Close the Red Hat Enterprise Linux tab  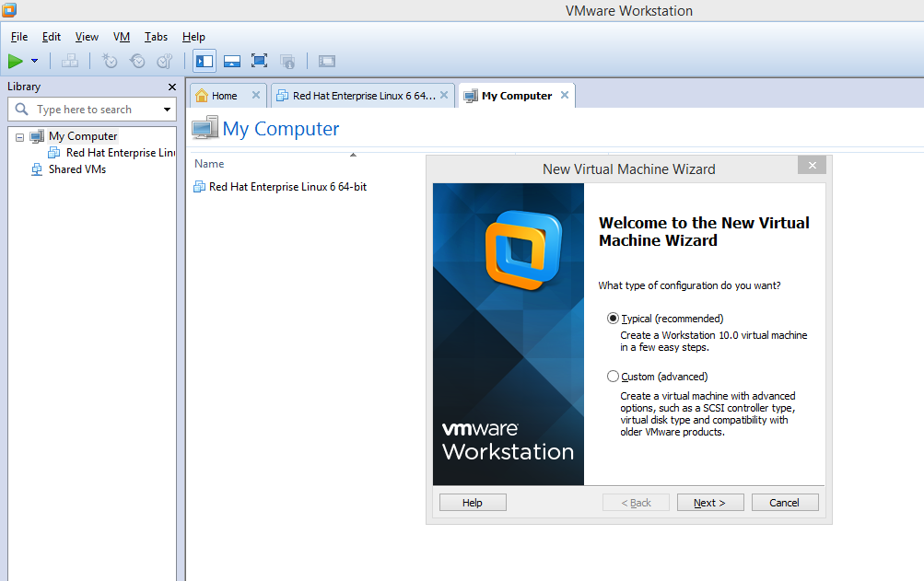444,95
